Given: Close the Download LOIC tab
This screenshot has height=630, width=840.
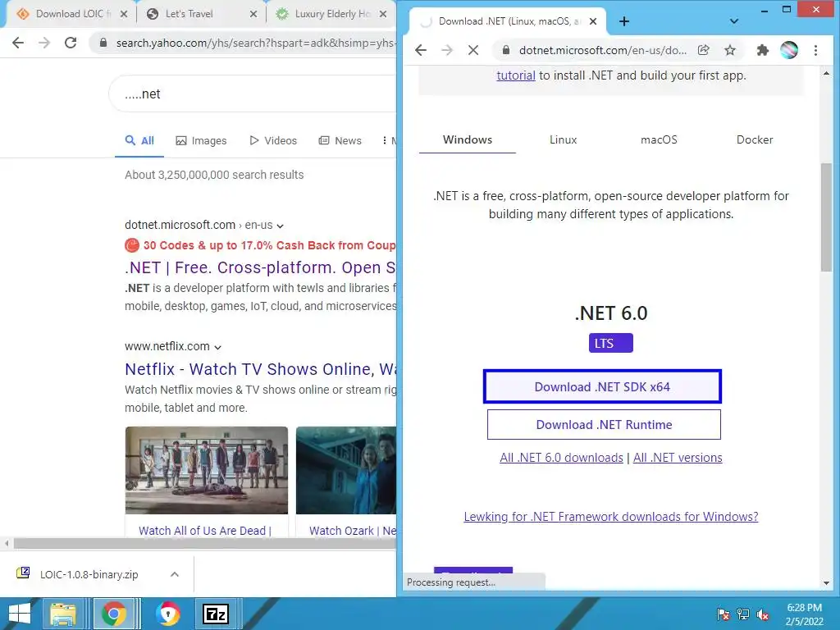Looking at the screenshot, I should click(124, 14).
